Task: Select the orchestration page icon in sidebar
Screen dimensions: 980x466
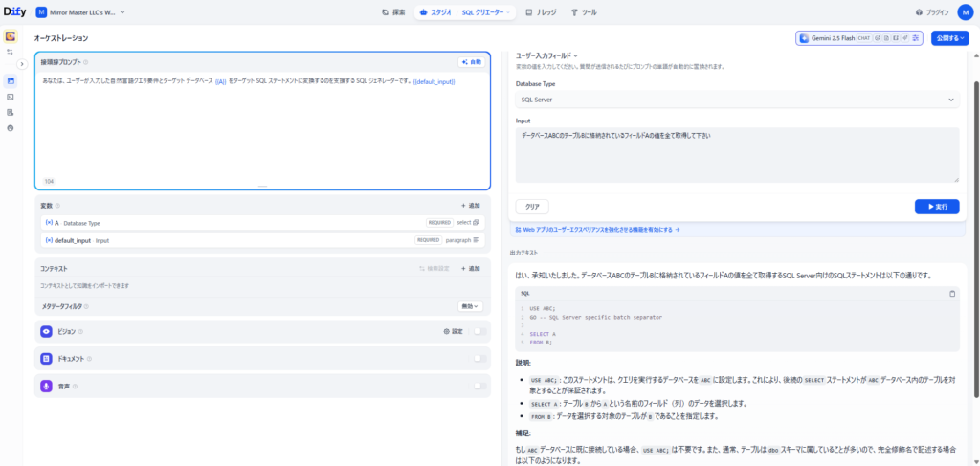Action: 10,80
